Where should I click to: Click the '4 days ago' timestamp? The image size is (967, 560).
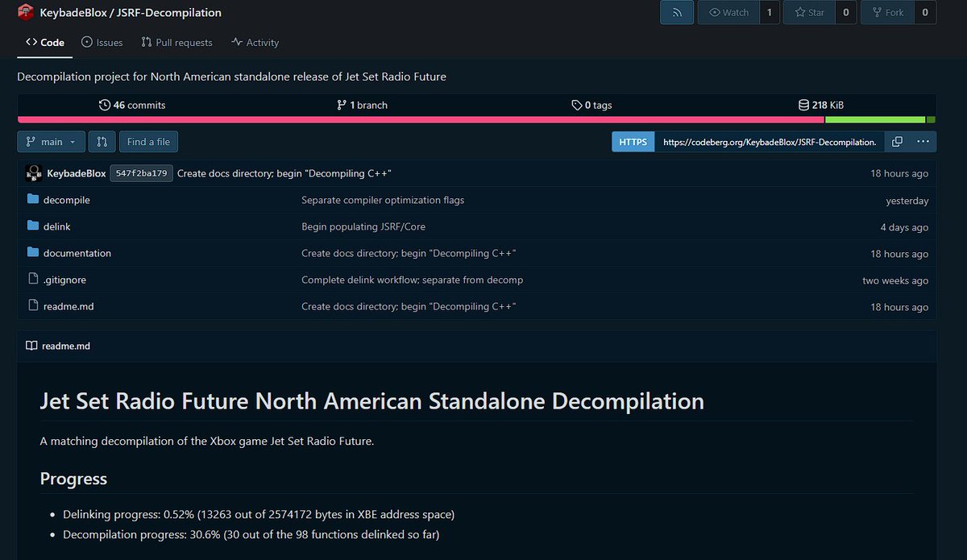pos(904,227)
